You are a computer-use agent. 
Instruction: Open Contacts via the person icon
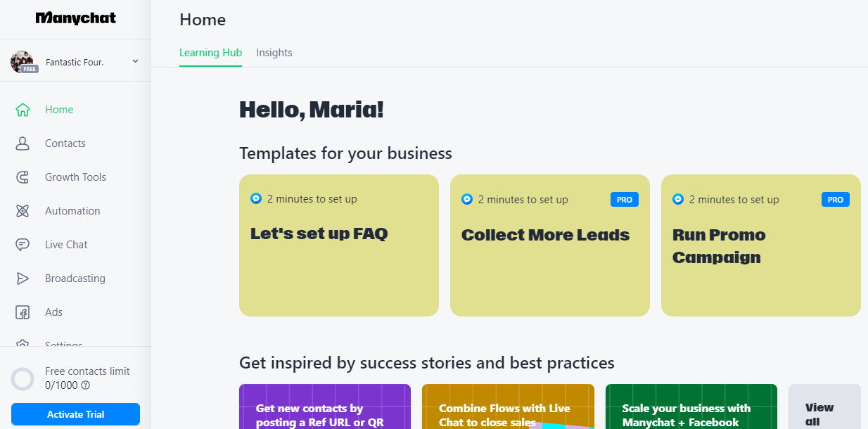(x=23, y=143)
